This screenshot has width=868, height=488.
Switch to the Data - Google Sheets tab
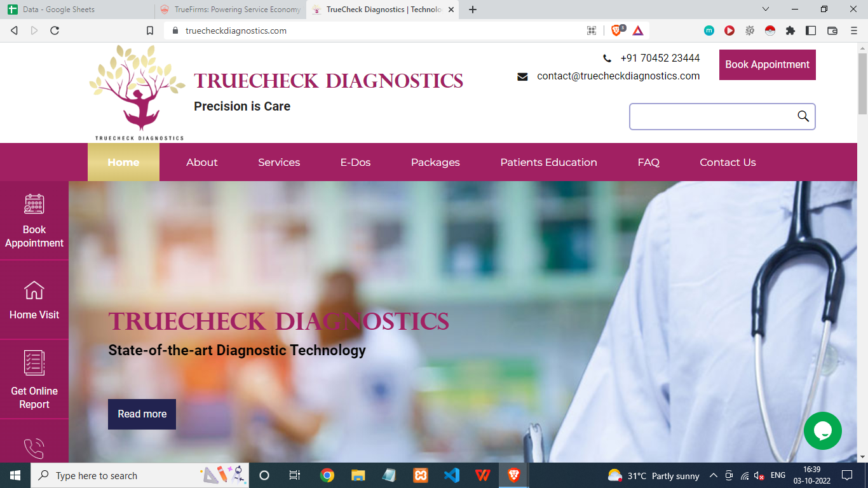pyautogui.click(x=58, y=10)
